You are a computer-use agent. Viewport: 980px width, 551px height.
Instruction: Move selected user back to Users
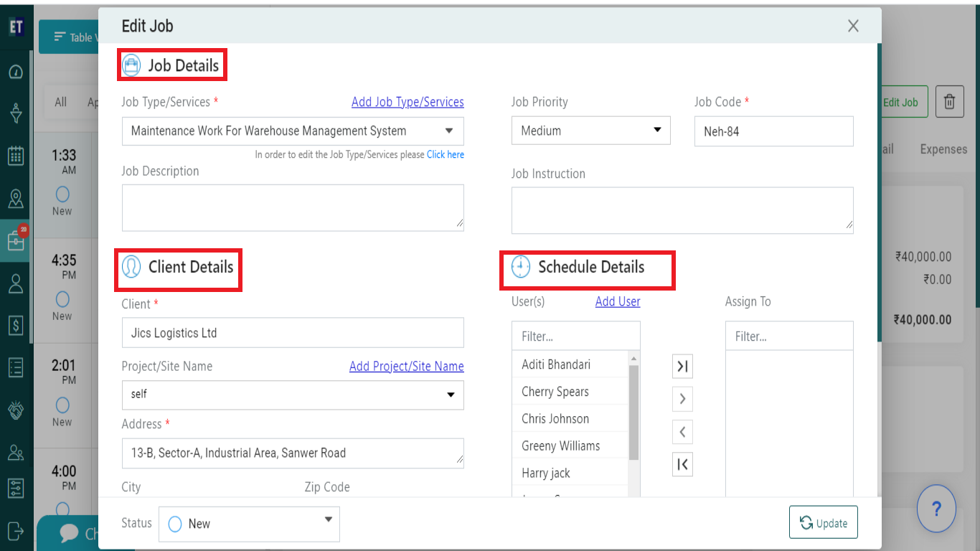pos(682,432)
